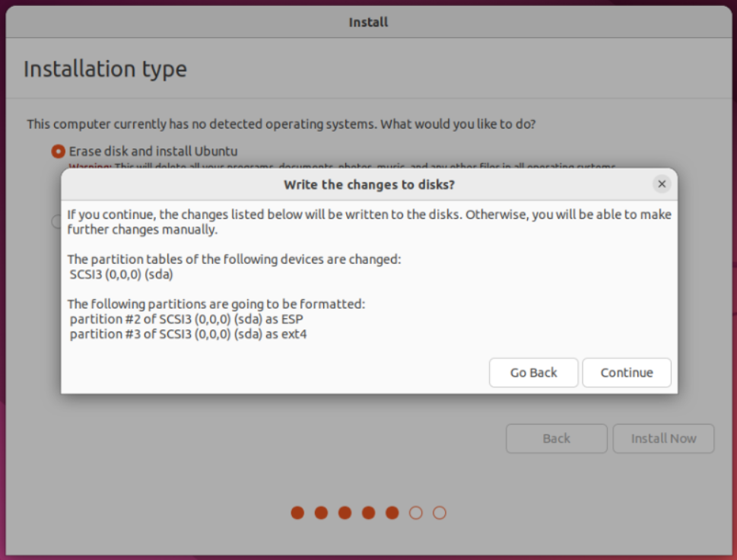Close the "Write the changes to disks?" dialog
Image resolution: width=737 pixels, height=560 pixels.
662,184
